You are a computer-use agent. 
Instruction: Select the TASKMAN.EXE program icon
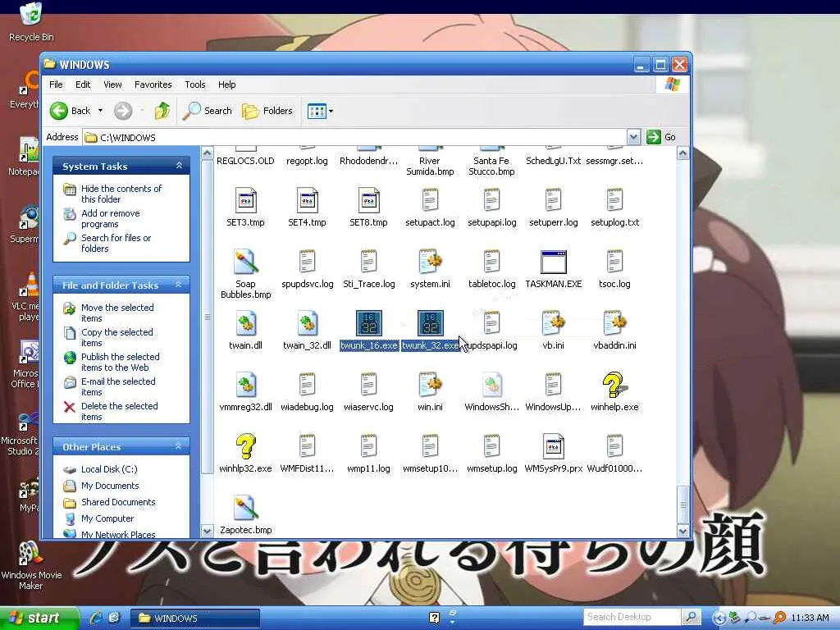[x=554, y=262]
